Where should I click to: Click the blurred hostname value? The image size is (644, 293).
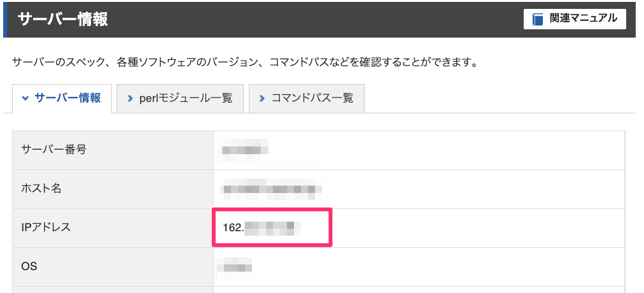coord(271,188)
